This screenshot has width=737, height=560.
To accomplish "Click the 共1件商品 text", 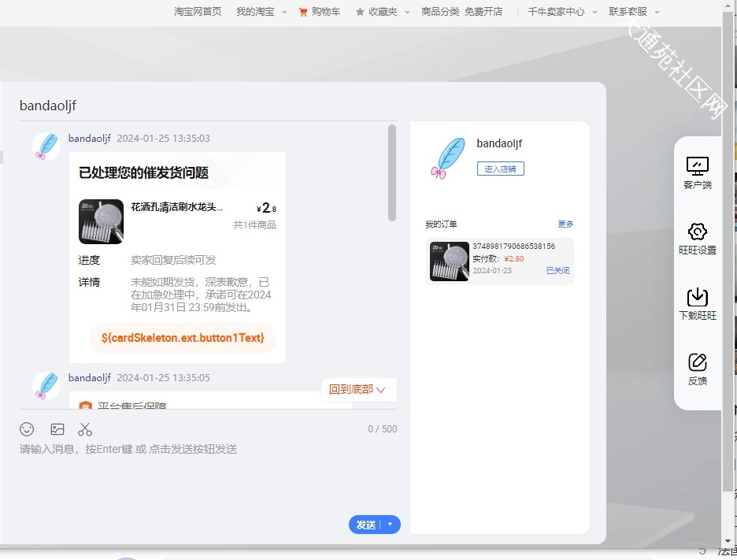I will point(255,224).
